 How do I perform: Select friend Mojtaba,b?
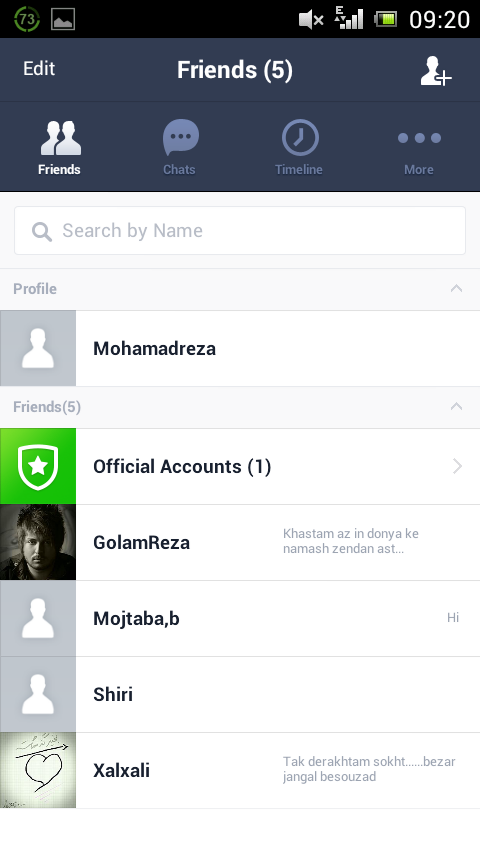pyautogui.click(x=240, y=619)
